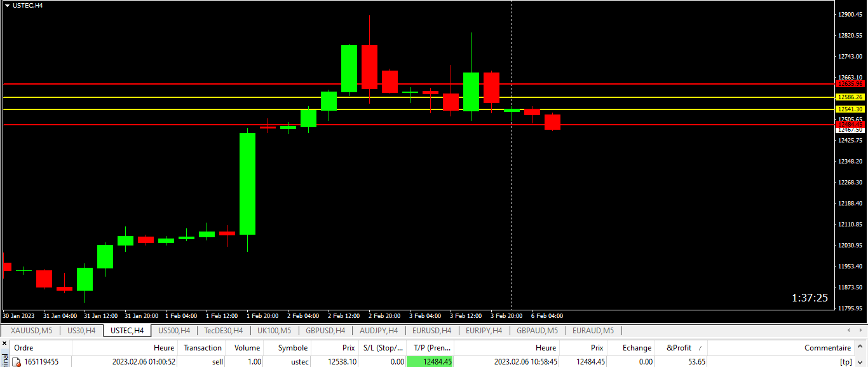Select order number 165119455
Image resolution: width=868 pixels, height=367 pixels.
[x=41, y=362]
